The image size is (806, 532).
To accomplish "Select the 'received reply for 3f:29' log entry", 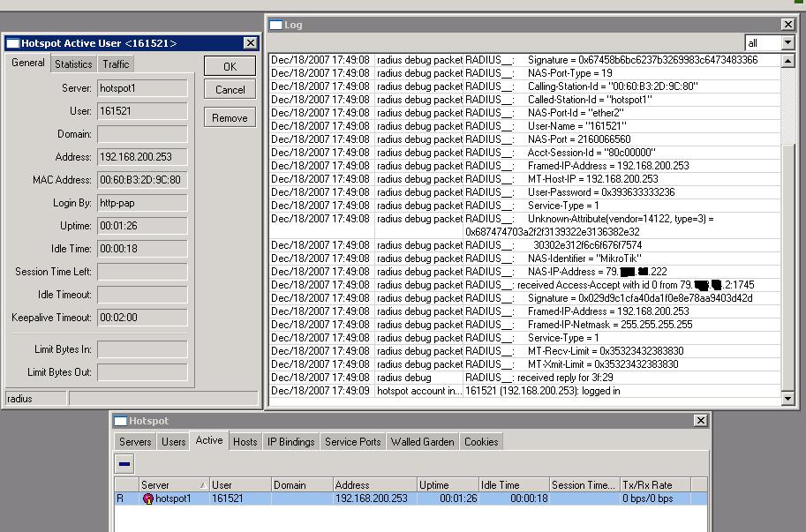I will [524, 378].
